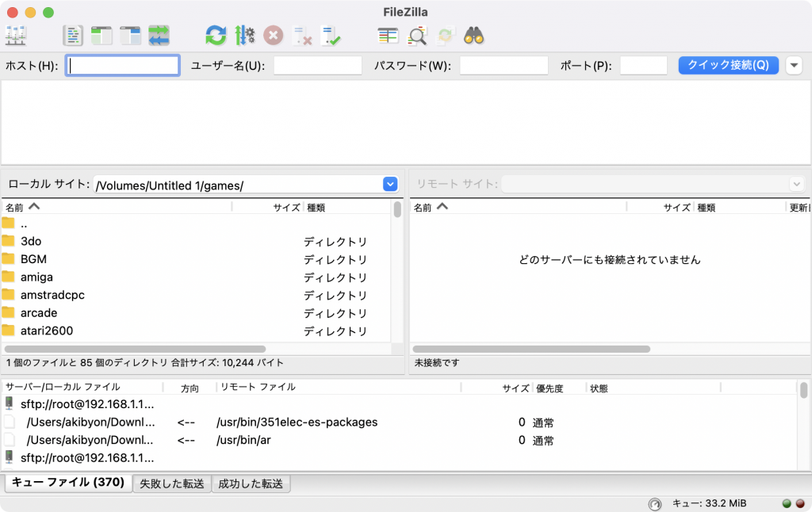Click the folder icon beside amstradcpc
812x512 pixels.
click(x=8, y=295)
